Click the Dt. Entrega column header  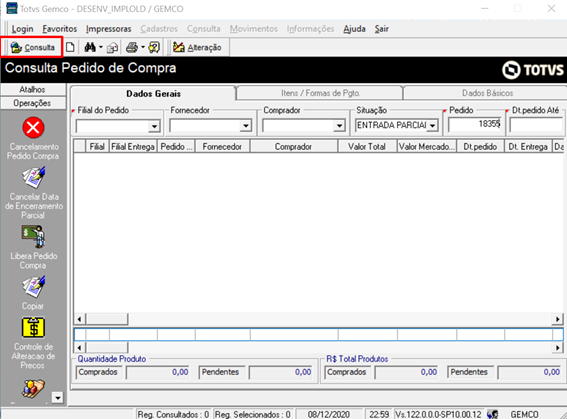528,146
